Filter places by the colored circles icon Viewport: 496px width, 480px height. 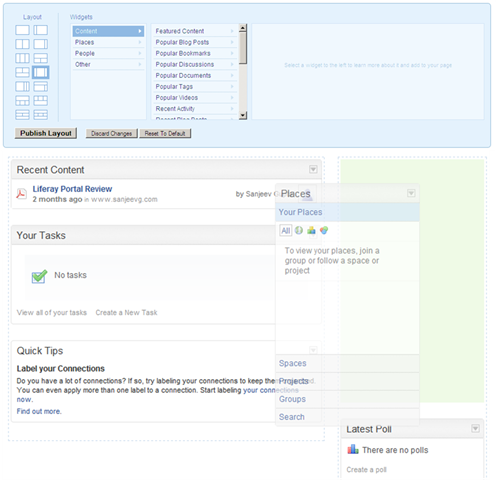[324, 230]
